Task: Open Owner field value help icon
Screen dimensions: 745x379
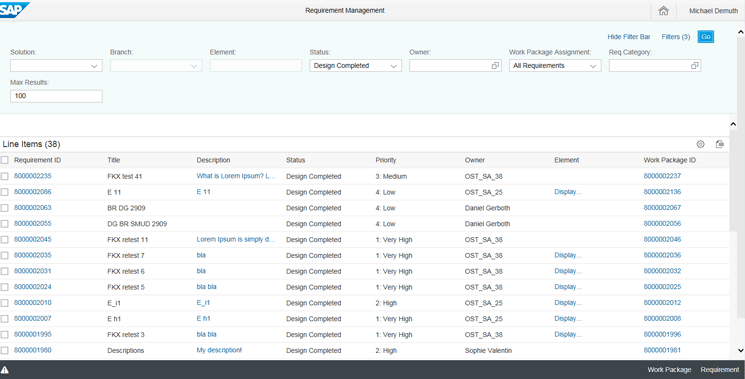Action: click(x=495, y=66)
